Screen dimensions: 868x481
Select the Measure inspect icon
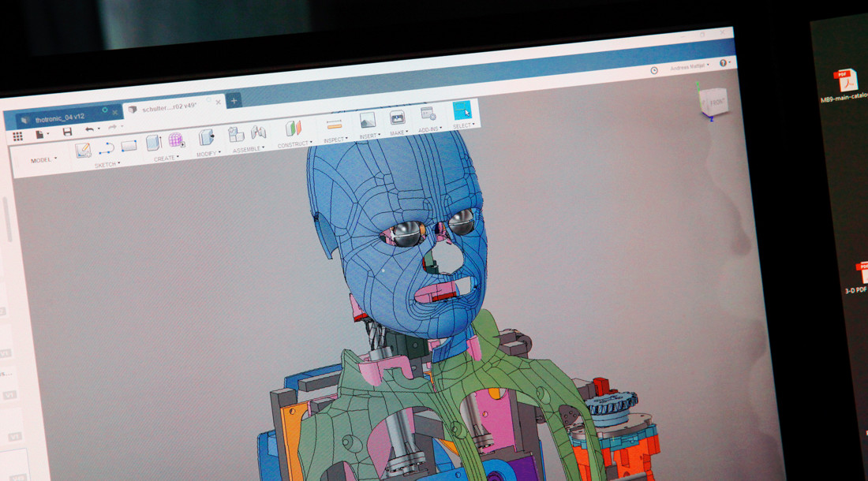[335, 125]
